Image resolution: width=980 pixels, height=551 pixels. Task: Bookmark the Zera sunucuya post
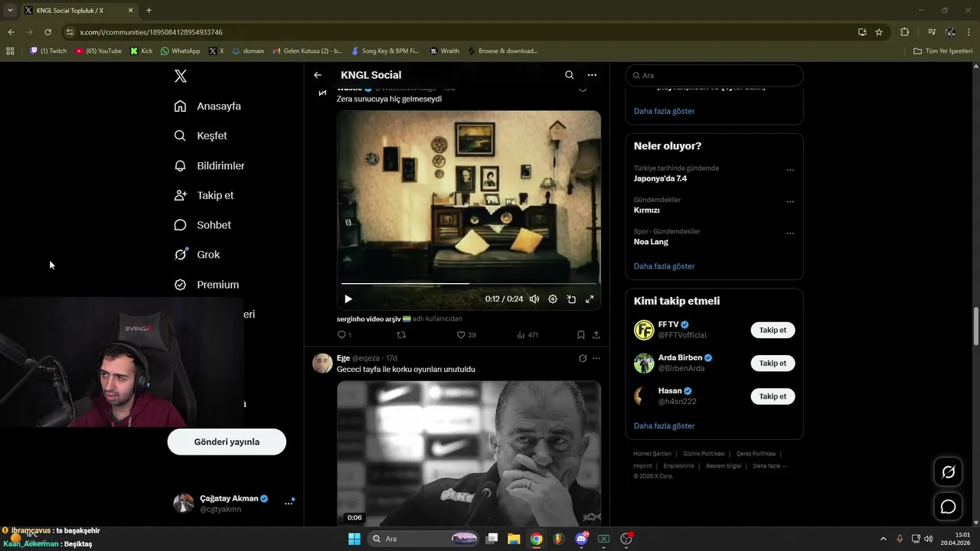click(581, 334)
